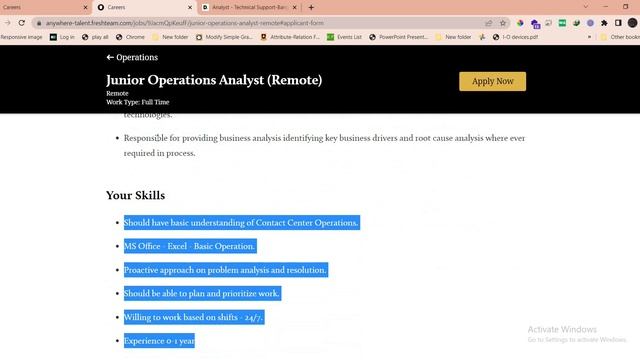
Task: Go back to Operations link
Action: tap(132, 58)
